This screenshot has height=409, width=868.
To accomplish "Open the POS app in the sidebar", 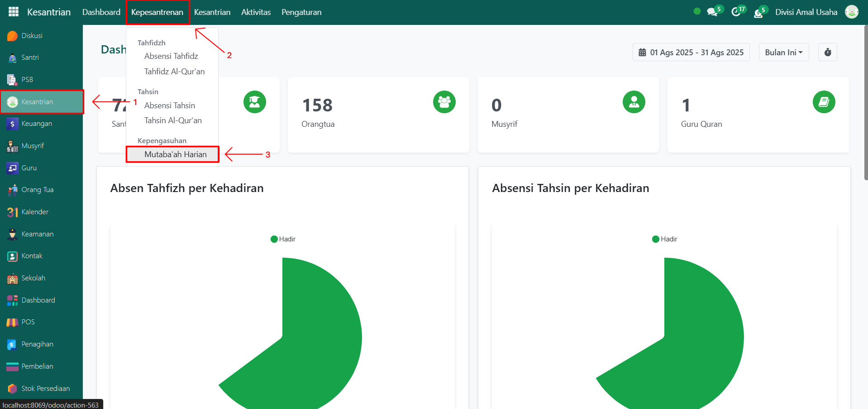I will (x=28, y=322).
